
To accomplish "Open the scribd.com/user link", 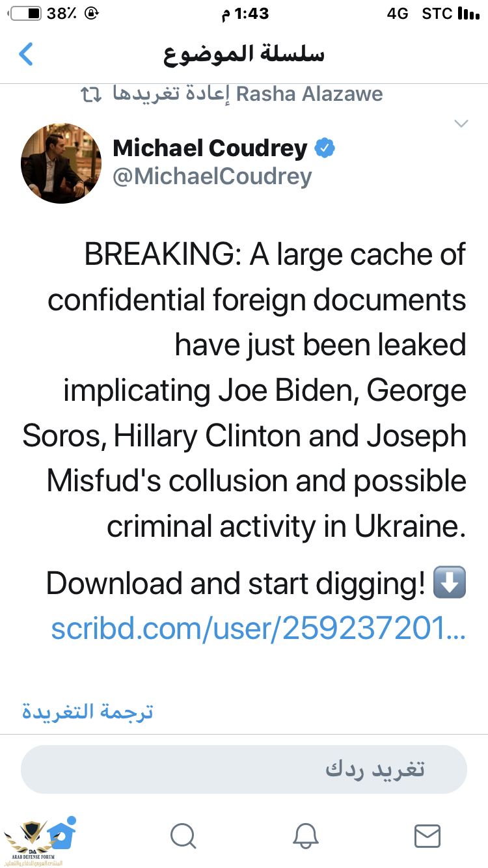I will pyautogui.click(x=258, y=628).
